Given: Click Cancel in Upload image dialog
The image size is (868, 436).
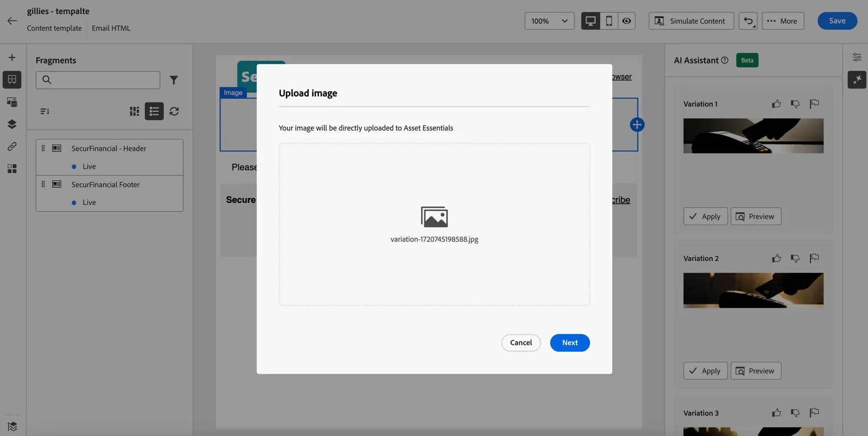Looking at the screenshot, I should [521, 343].
